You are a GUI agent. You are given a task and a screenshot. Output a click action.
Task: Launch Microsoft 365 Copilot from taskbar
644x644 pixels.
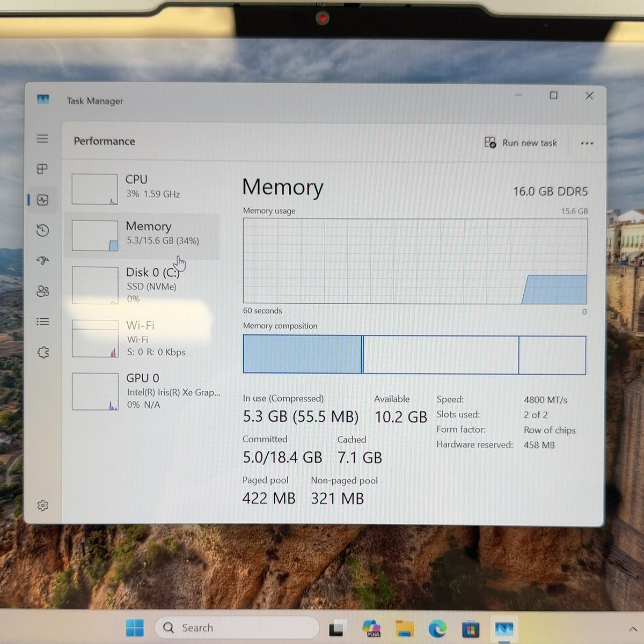point(371,628)
